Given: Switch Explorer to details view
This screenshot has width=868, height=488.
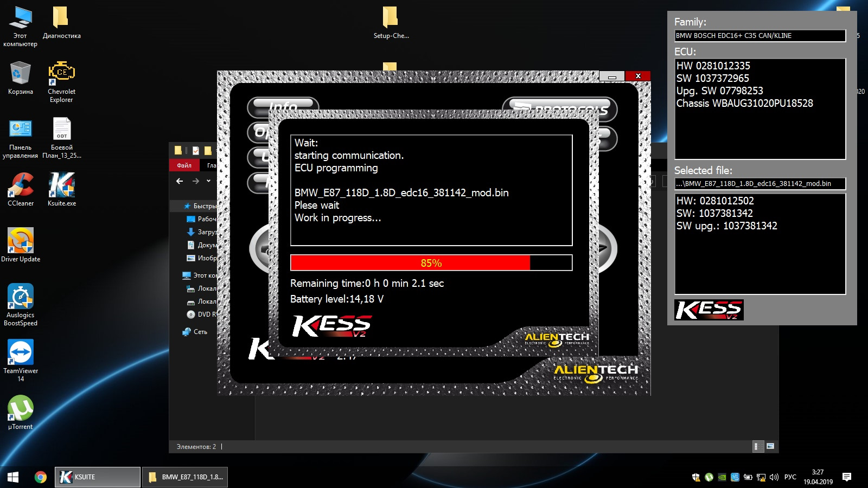Looking at the screenshot, I should pyautogui.click(x=757, y=446).
